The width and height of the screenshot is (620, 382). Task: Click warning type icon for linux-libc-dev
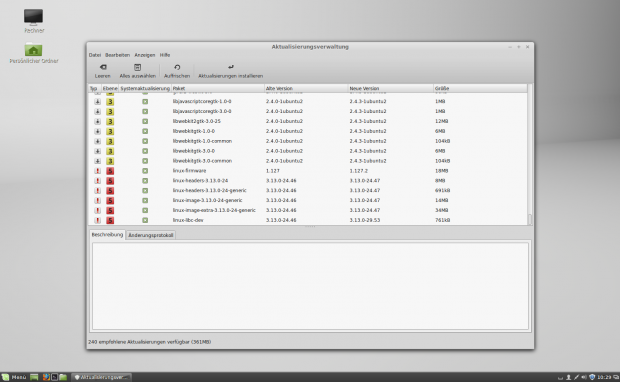pyautogui.click(x=97, y=220)
